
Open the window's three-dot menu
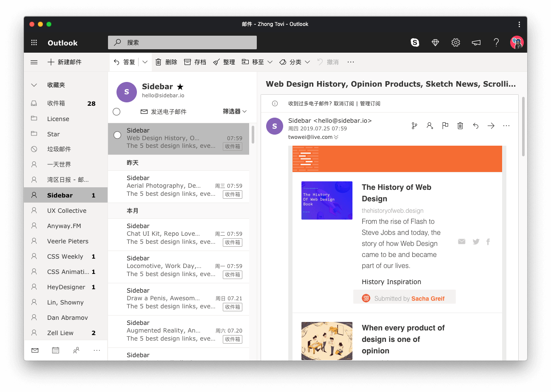coord(519,24)
